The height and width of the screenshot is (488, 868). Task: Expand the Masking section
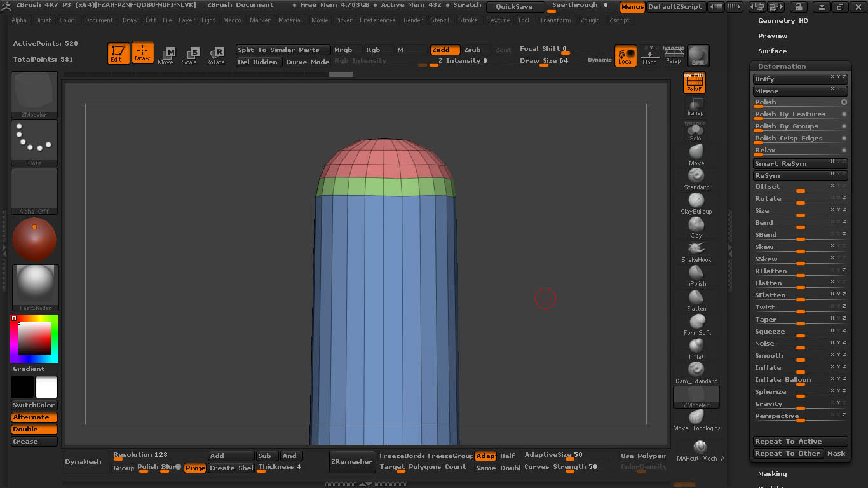(772, 473)
